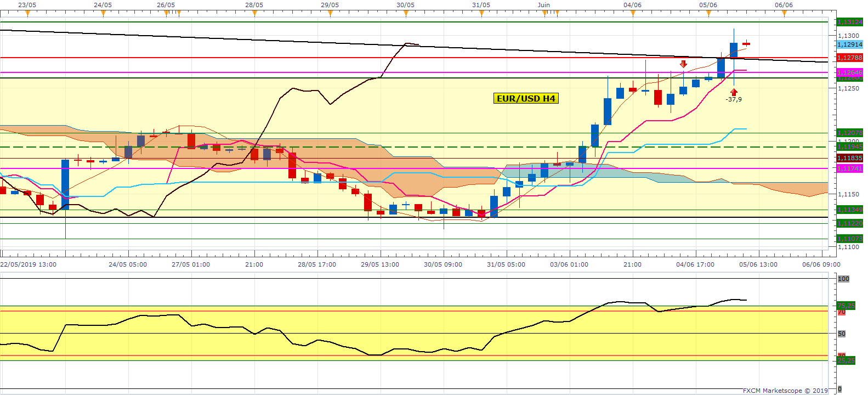Image resolution: width=868 pixels, height=395 pixels.
Task: Click the 29/05 13:00 time axis label
Action: [x=380, y=264]
